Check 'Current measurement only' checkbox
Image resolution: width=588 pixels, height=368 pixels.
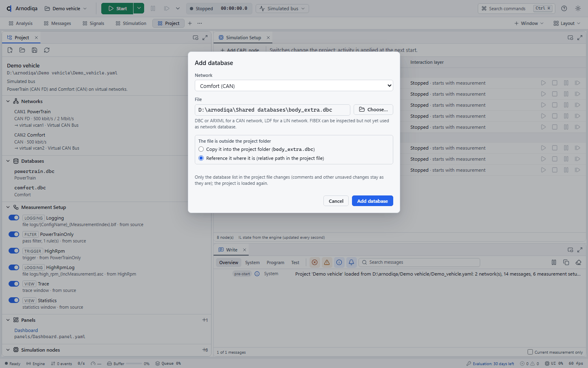(530, 352)
